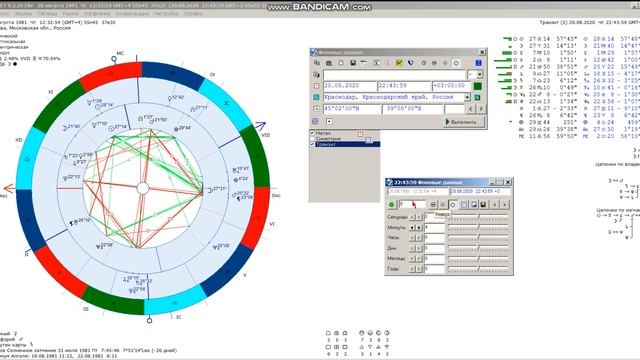Click the empty name field in data dialog
The image size is (640, 360).
point(394,75)
